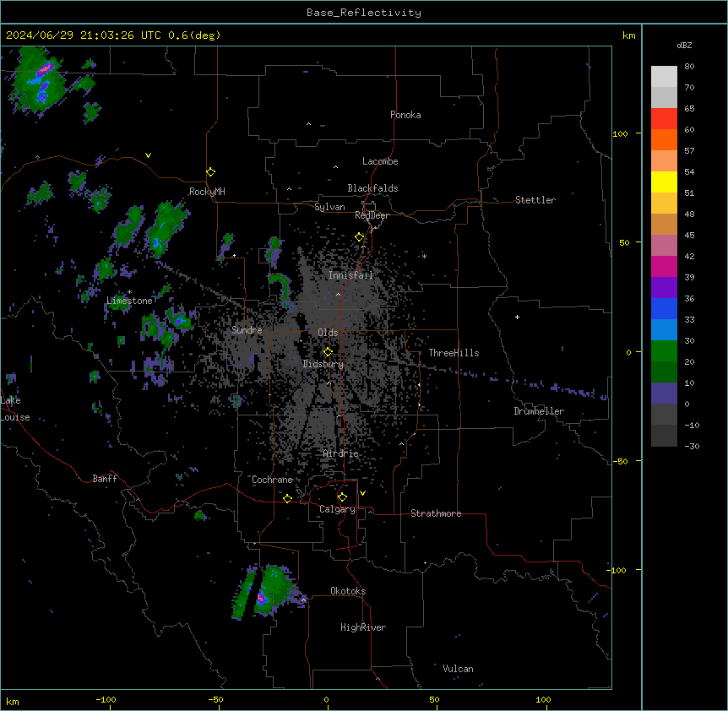Viewport: 728px width, 711px height.
Task: Click the Banff town label
Action: click(105, 479)
